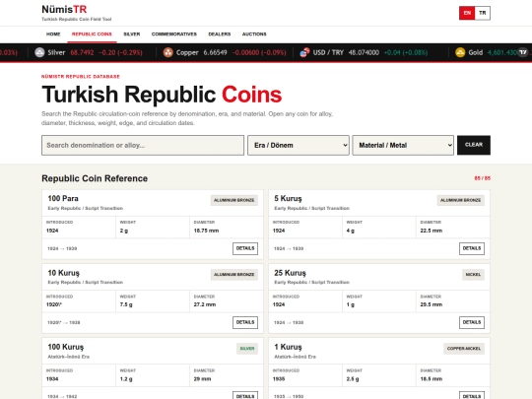Click Aluminum Bronze tag on 10 Kuruş
532x399 pixels.
(x=234, y=275)
